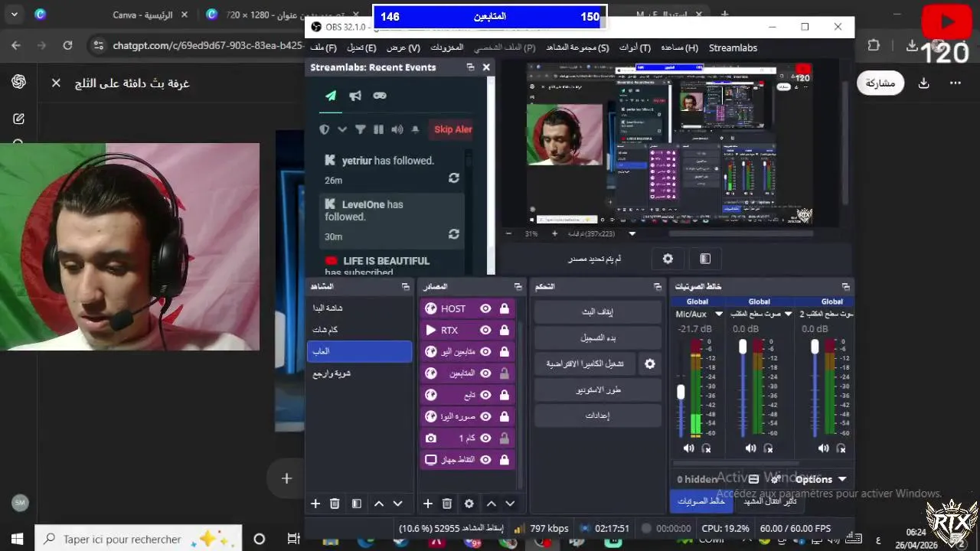Pop out the المصادر sources dock
Screen dimensions: 980x551
pyautogui.click(x=518, y=286)
